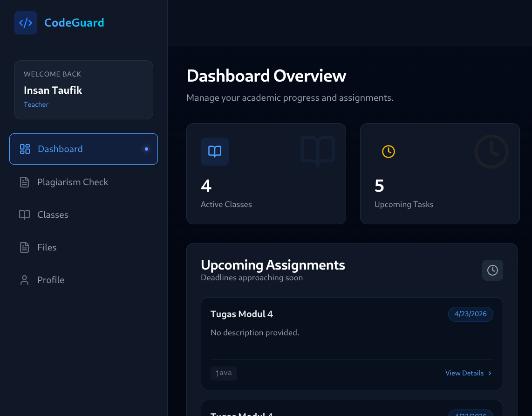
Task: Click the Plagiarism Check document icon
Action: point(24,182)
